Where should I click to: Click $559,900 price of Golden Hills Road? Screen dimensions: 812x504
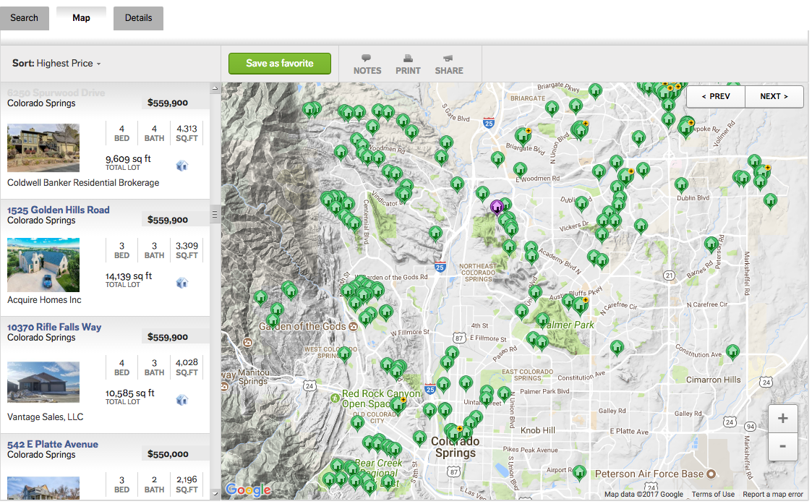[168, 220]
